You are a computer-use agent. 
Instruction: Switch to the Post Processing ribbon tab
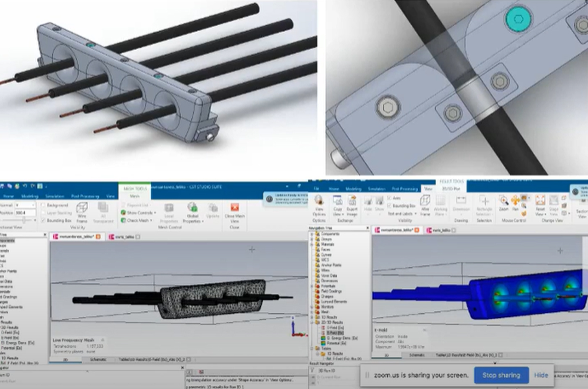pyautogui.click(x=85, y=196)
